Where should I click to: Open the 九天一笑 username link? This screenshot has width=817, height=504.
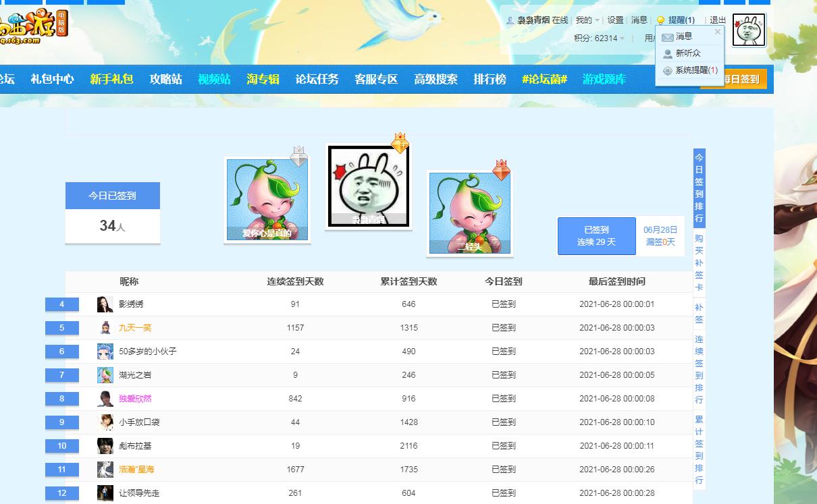135,328
